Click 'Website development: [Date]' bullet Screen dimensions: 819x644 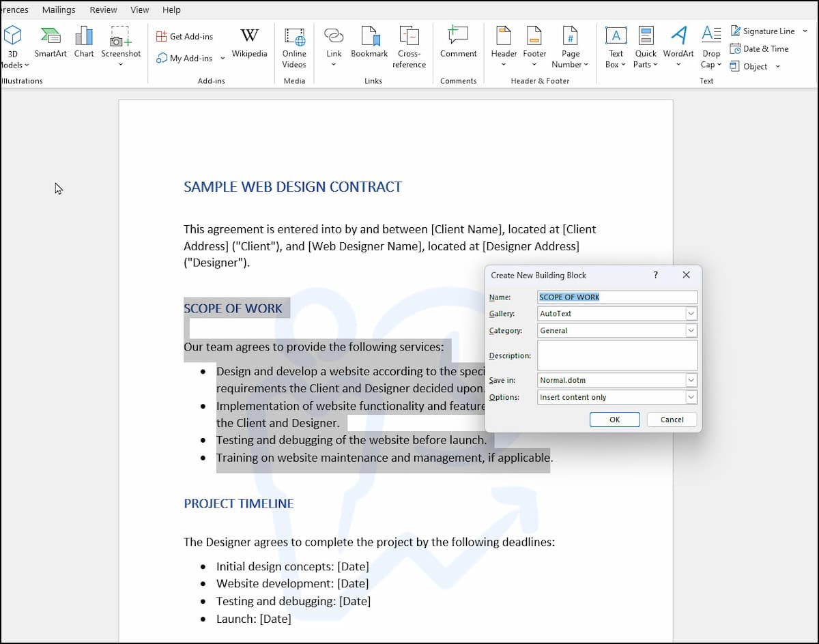[x=292, y=583]
